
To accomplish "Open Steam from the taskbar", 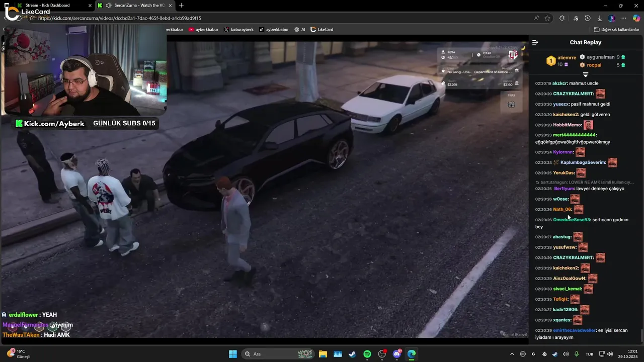I will (352, 354).
